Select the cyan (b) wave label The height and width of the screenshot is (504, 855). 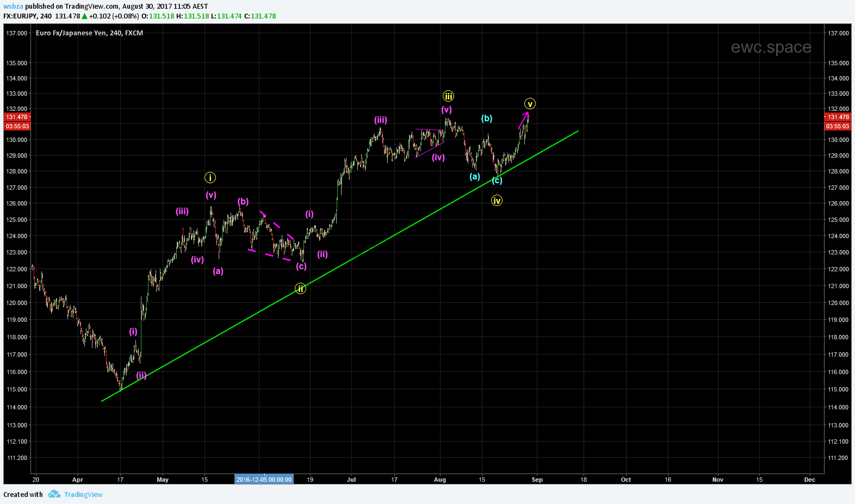[x=486, y=118]
